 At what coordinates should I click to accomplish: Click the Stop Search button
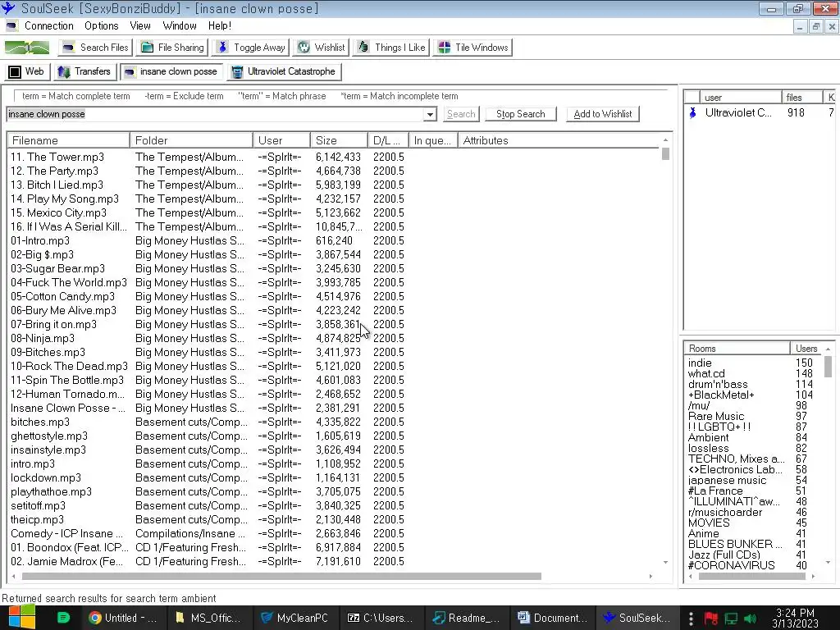point(521,114)
